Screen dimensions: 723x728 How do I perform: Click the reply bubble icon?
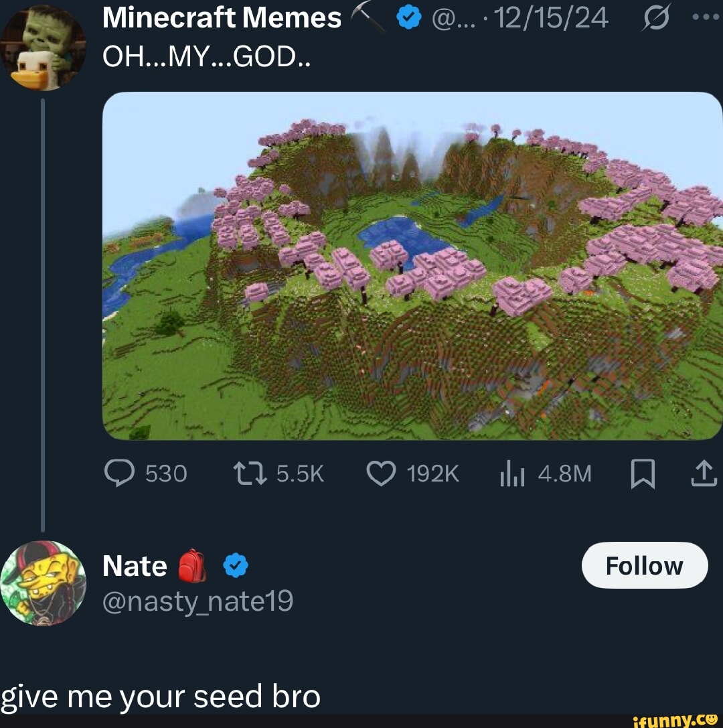click(x=121, y=474)
